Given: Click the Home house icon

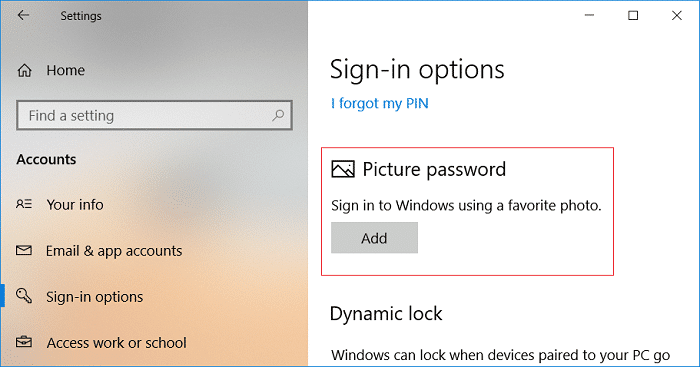Looking at the screenshot, I should [x=25, y=70].
